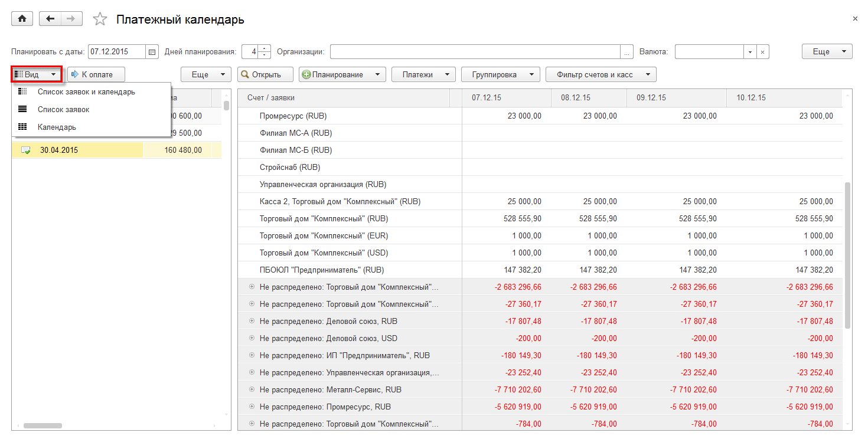The width and height of the screenshot is (868, 439).
Task: Add page to favorites with star icon
Action: coord(100,19)
